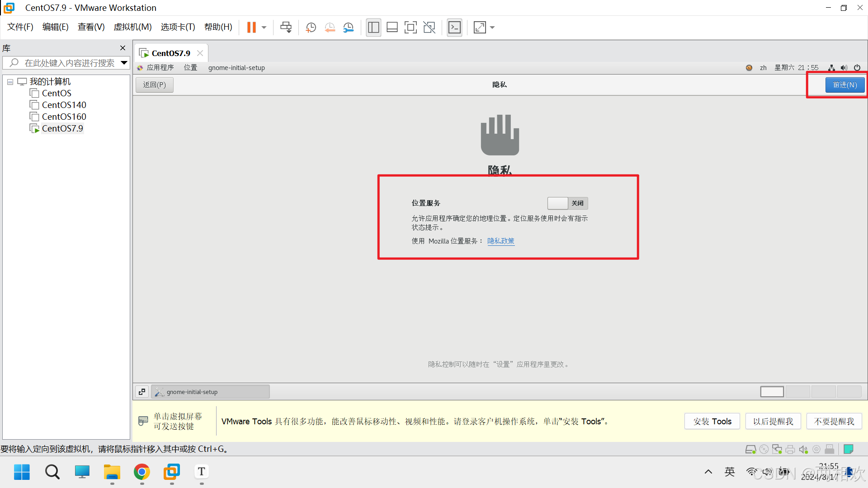The width and height of the screenshot is (868, 488).
Task: Switch to the CentOS7.9 tab
Action: [170, 53]
